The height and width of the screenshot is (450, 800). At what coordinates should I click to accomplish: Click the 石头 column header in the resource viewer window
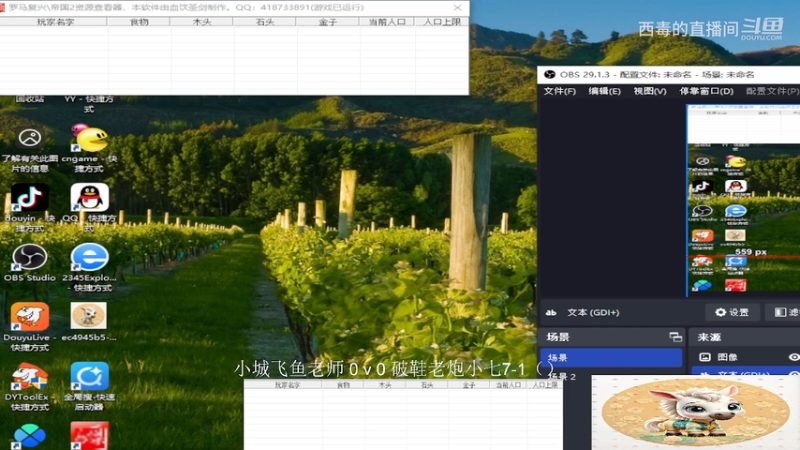265,22
